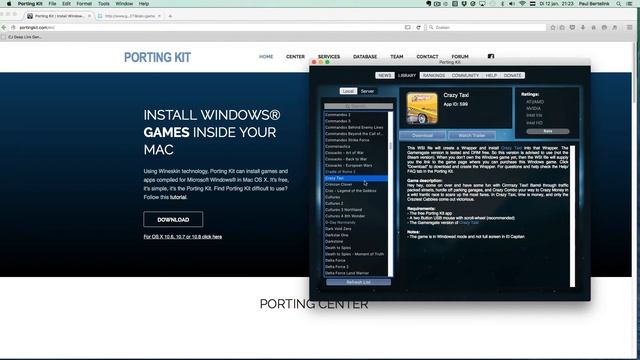640x360 pixels.
Task: Open a new browser tab
Action: pyautogui.click(x=170, y=16)
